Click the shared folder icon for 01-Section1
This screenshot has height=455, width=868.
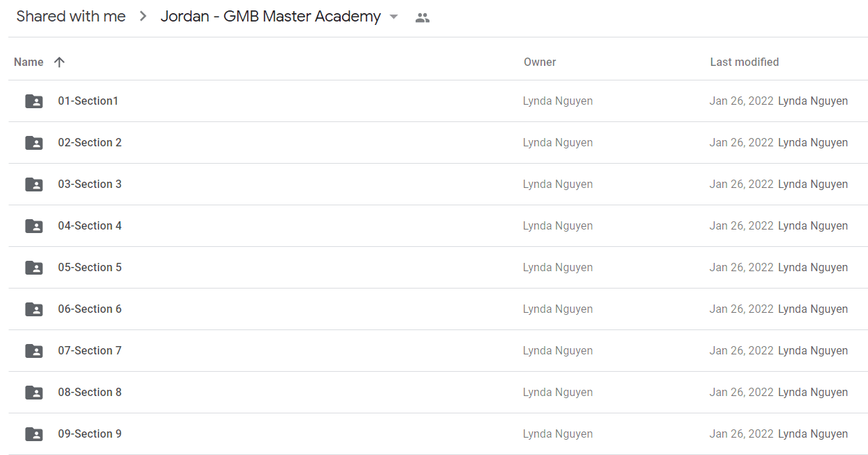coord(34,101)
